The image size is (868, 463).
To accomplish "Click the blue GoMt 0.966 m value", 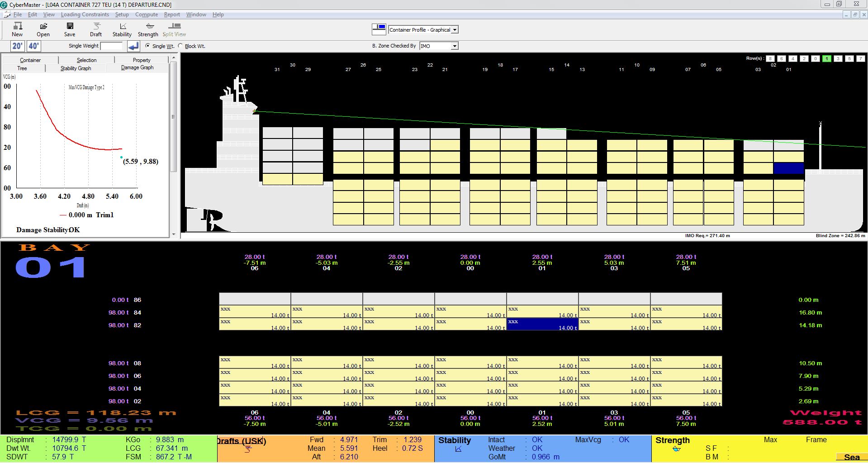I will pos(545,457).
